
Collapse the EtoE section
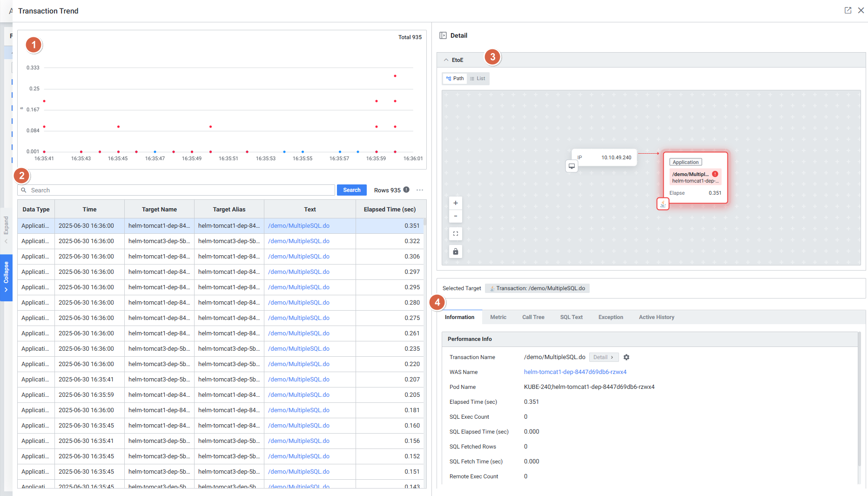coord(446,60)
